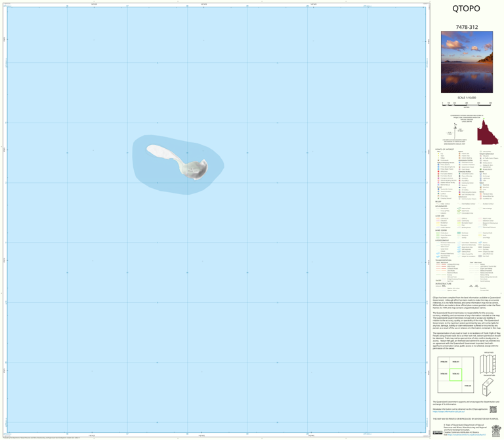Click the Queensland Government coat of arms
504x440 pixels.
[x=496, y=431]
